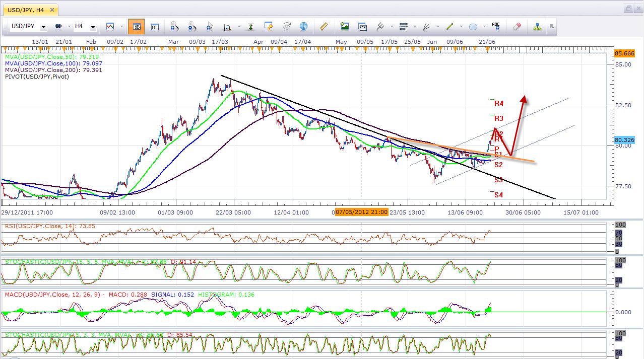Click the current price label 80.326
Viewport: 644px width, 359px height.
tap(623, 139)
